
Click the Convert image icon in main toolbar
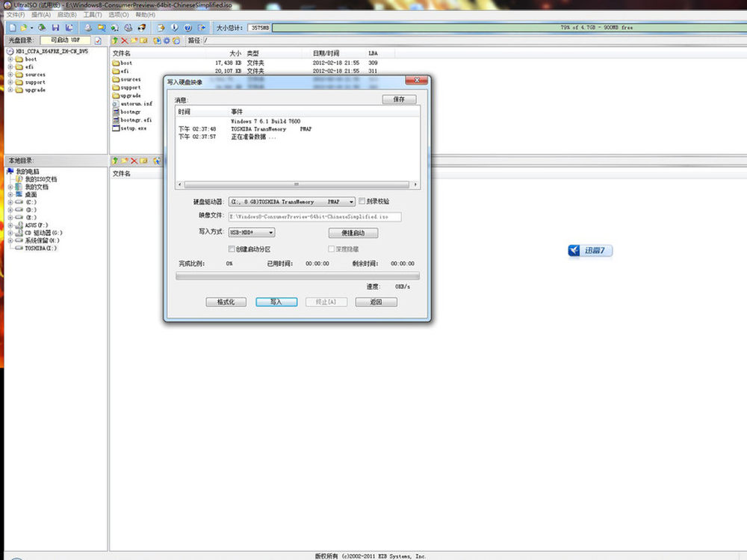click(114, 28)
